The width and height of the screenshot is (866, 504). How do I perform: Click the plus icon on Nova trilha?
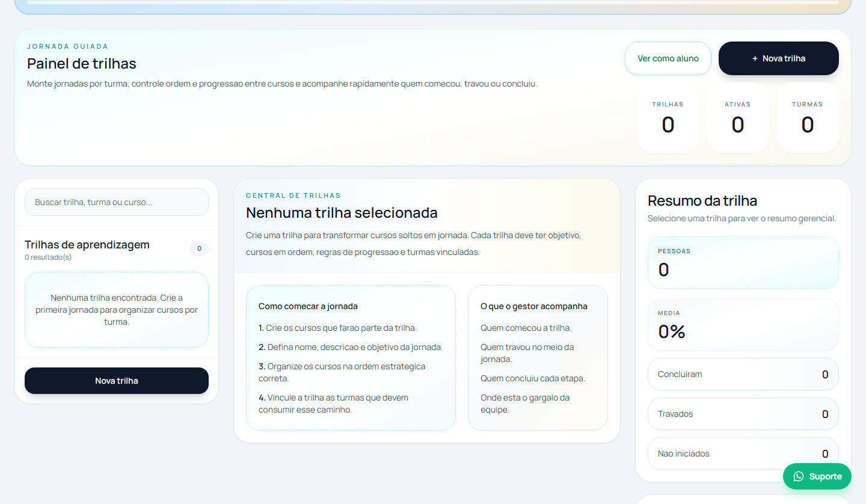click(x=755, y=58)
